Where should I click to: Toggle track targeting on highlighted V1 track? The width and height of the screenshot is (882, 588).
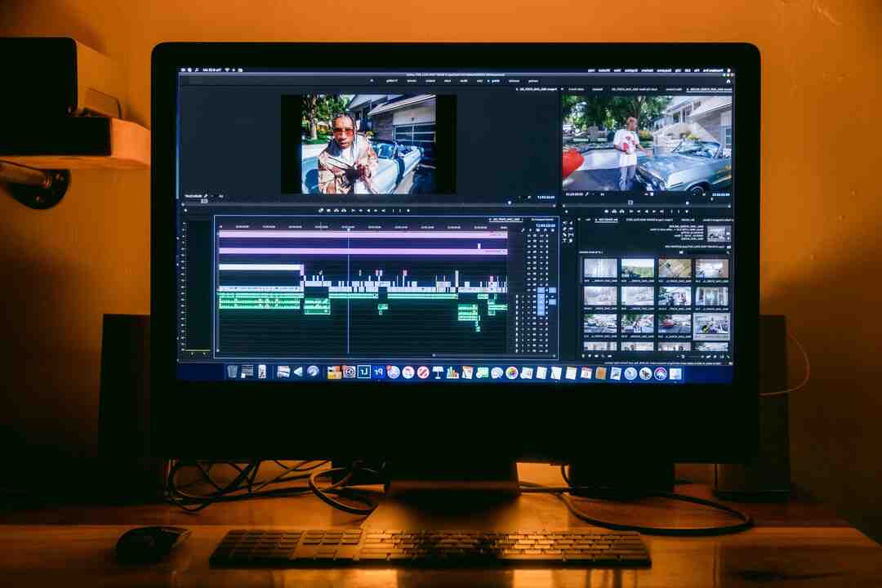[541, 291]
